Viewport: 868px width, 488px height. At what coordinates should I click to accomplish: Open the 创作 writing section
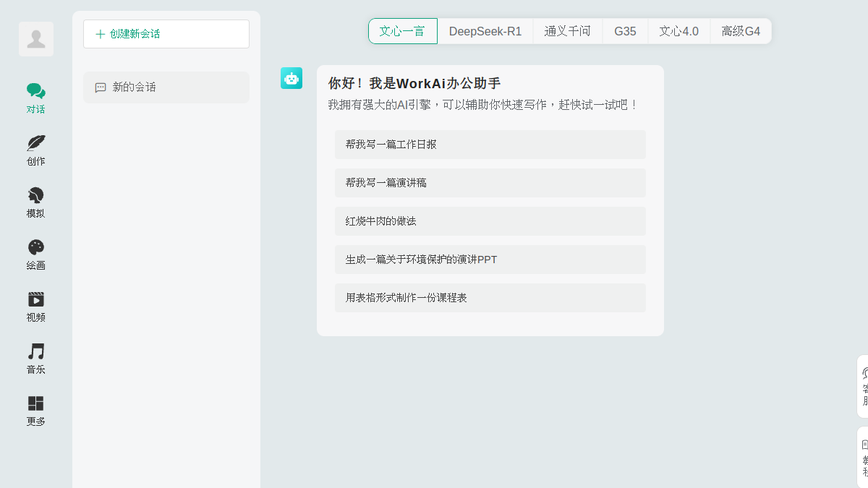pyautogui.click(x=36, y=151)
